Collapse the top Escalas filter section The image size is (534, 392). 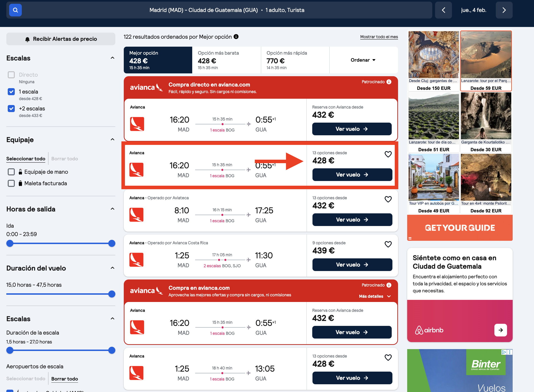point(113,58)
